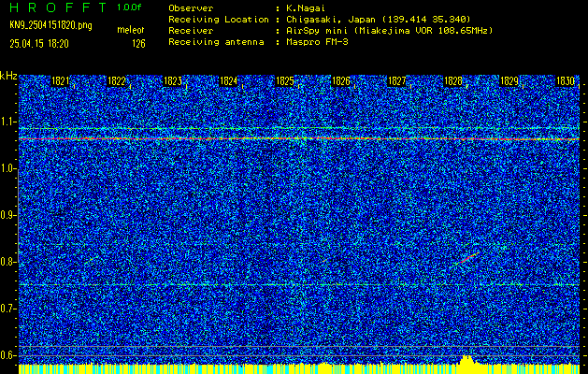Viewport: 588px width, 374px height.
Task: Click the 0.6 kHz axis label
Action: coord(8,355)
